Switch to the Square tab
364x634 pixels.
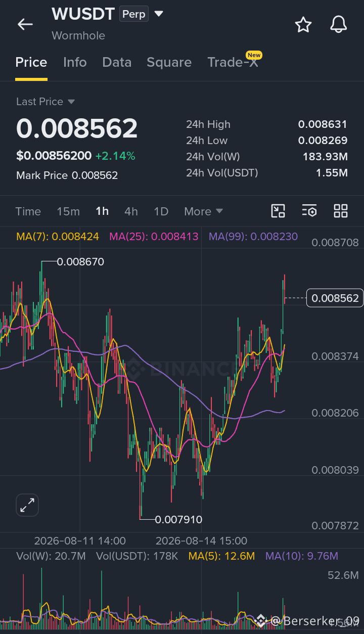point(169,62)
